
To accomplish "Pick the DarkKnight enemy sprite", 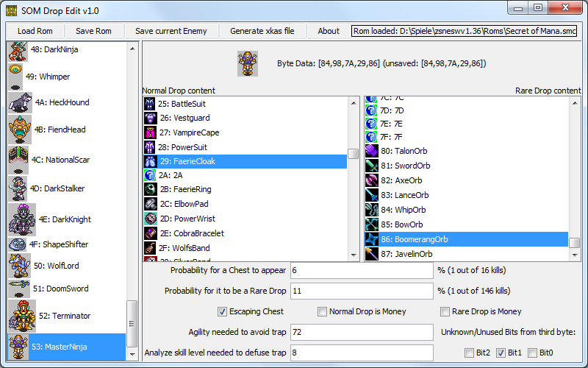I will (22, 219).
